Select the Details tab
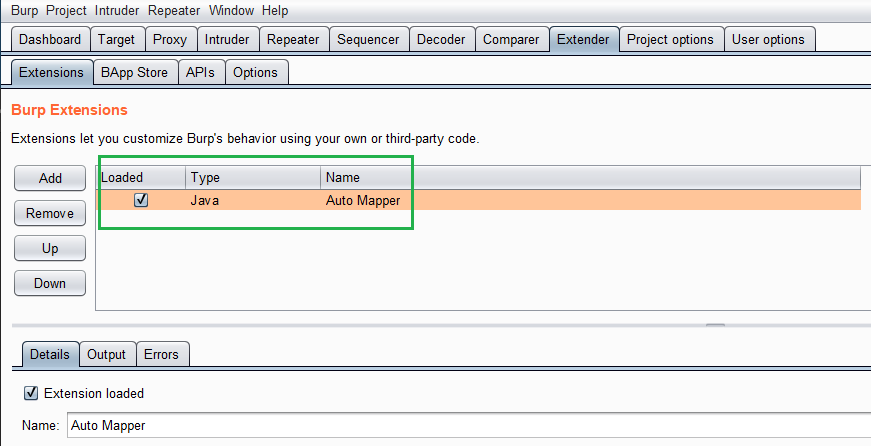 pyautogui.click(x=50, y=354)
